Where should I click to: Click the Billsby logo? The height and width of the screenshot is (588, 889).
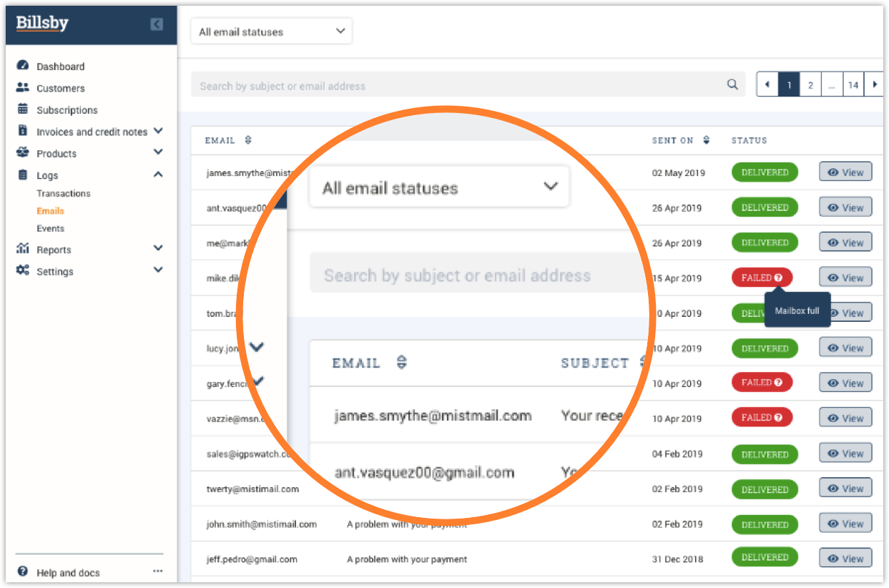coord(42,23)
